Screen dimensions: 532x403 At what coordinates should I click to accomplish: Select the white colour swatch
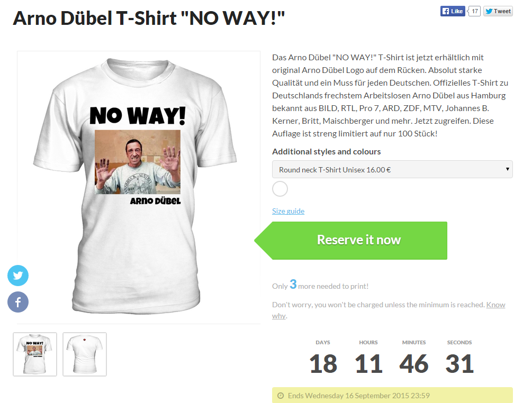coord(280,189)
